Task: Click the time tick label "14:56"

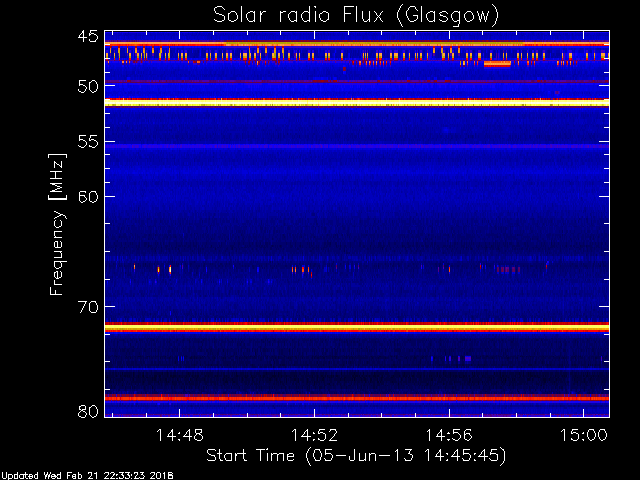Action: (x=449, y=435)
